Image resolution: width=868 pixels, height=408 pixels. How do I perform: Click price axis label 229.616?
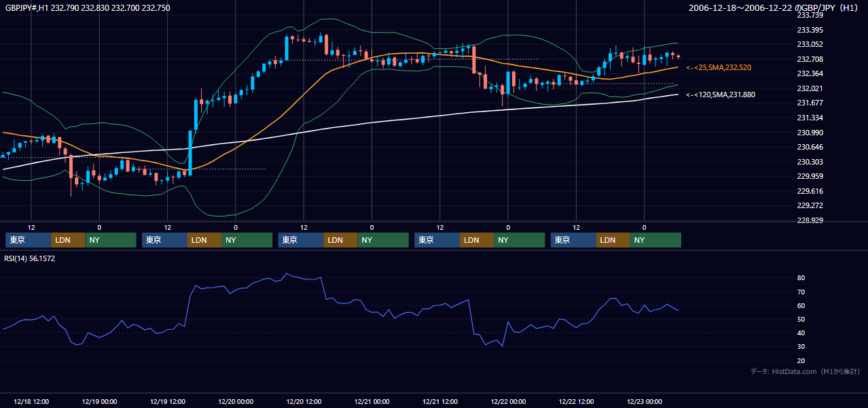tap(810, 191)
